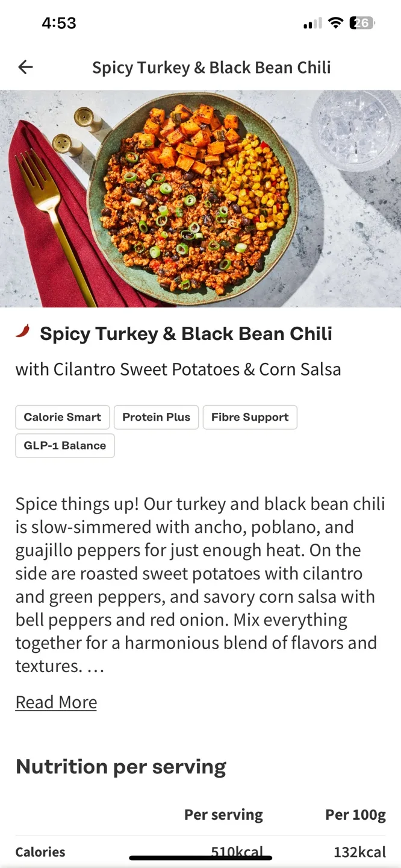The width and height of the screenshot is (401, 868).
Task: Expand the description with Read More
Action: click(56, 702)
